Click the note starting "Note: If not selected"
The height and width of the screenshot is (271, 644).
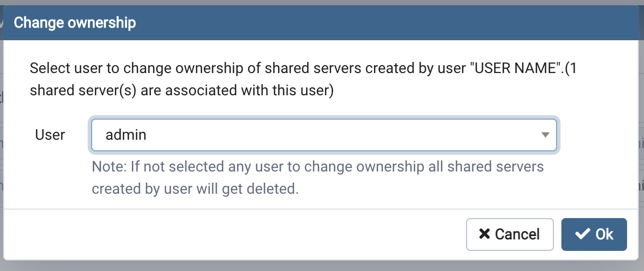(x=318, y=167)
